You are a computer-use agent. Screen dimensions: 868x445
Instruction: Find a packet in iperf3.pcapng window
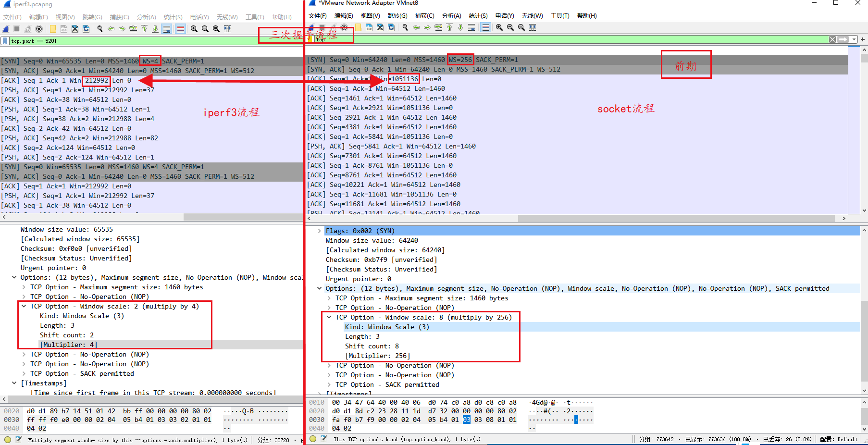tap(100, 29)
